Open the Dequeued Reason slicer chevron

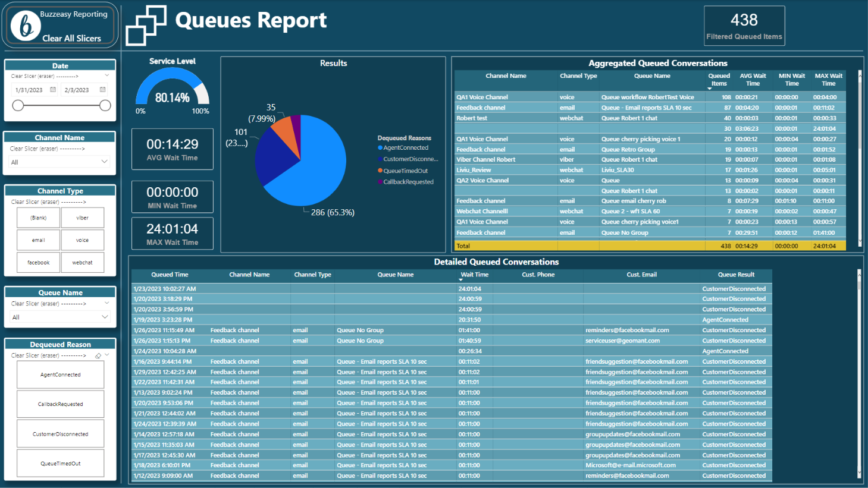coord(107,355)
